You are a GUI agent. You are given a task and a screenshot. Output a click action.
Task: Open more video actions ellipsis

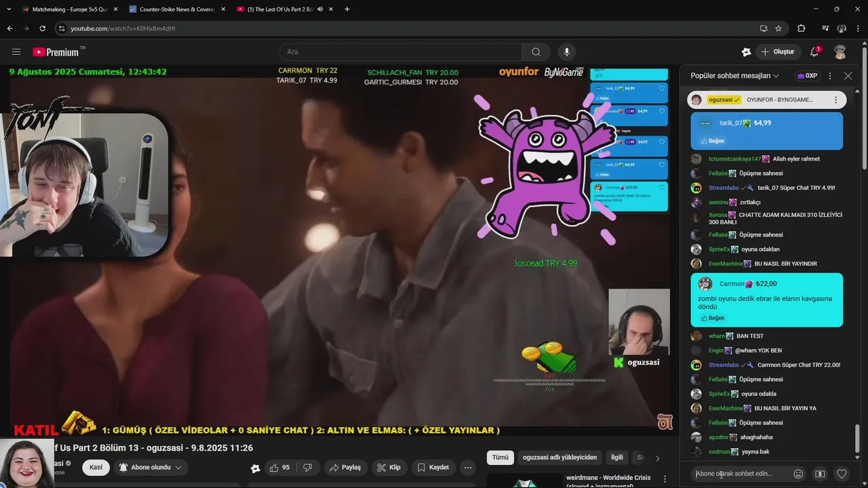pyautogui.click(x=468, y=468)
